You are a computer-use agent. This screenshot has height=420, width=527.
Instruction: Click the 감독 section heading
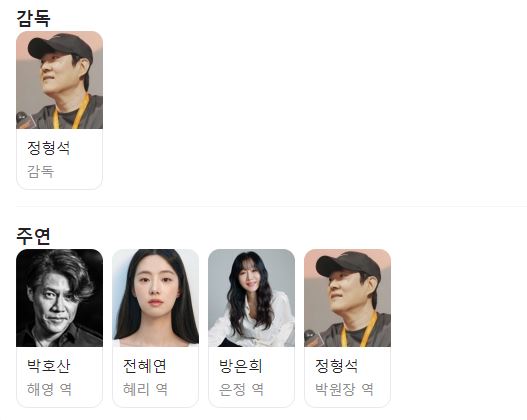click(x=33, y=18)
